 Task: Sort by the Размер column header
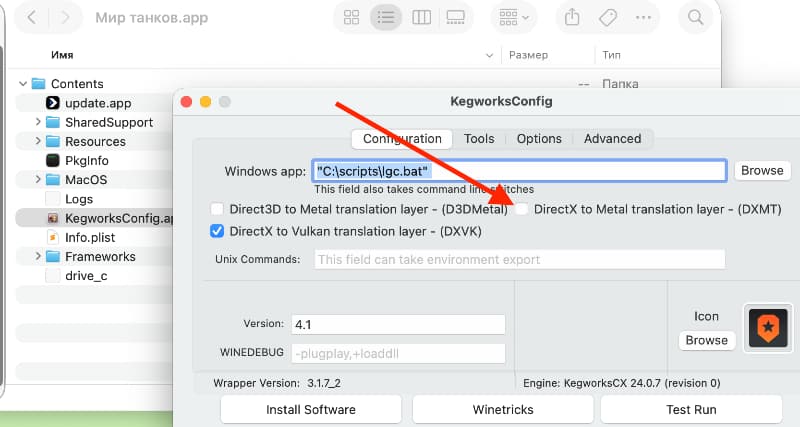tap(528, 55)
